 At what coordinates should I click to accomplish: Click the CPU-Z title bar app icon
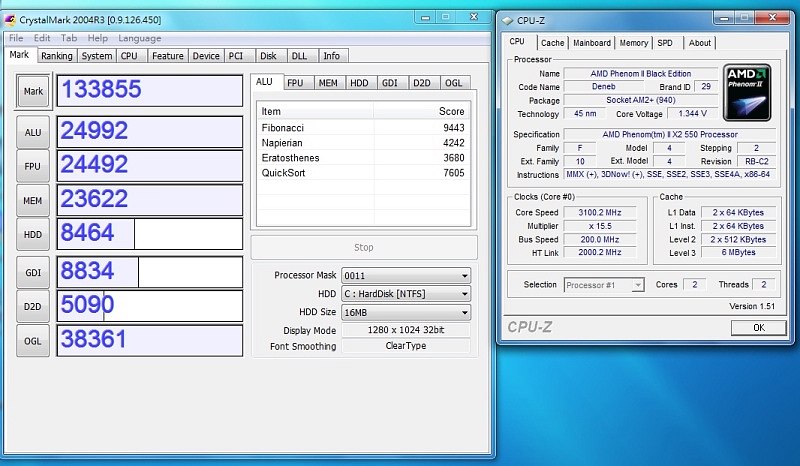pos(507,21)
